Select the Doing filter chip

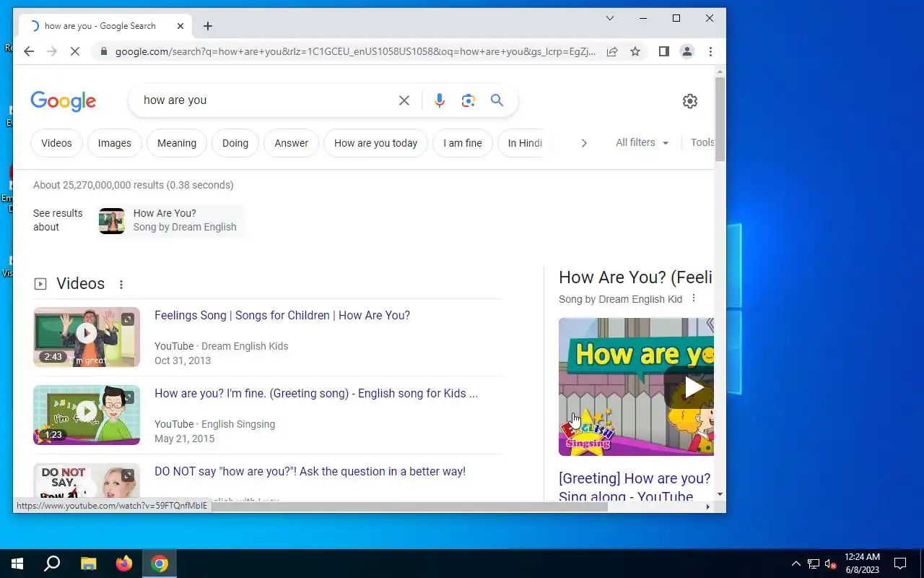235,143
